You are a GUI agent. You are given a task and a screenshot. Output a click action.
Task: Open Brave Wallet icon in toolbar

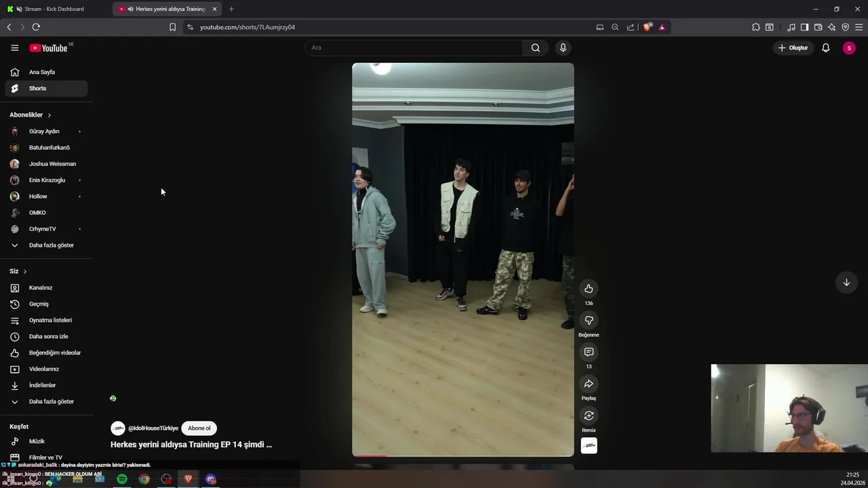tap(818, 27)
